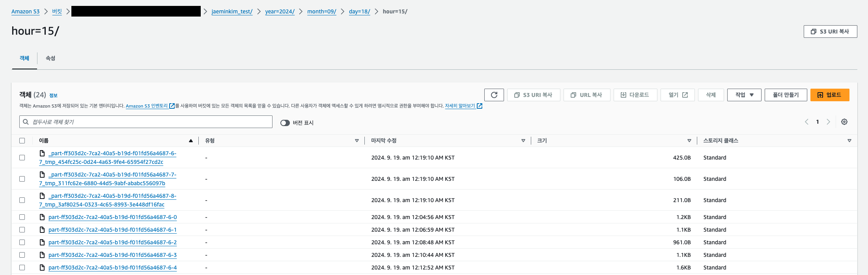
Task: Switch to the 객체 tab
Action: 24,58
